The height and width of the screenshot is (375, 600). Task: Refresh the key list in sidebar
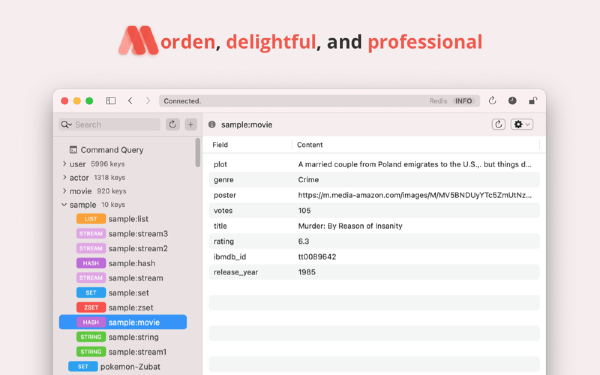click(x=173, y=124)
